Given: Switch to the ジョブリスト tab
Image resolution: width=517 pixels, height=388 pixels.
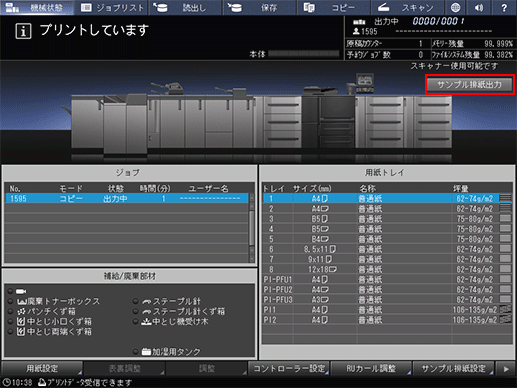Looking at the screenshot, I should click(x=112, y=7).
